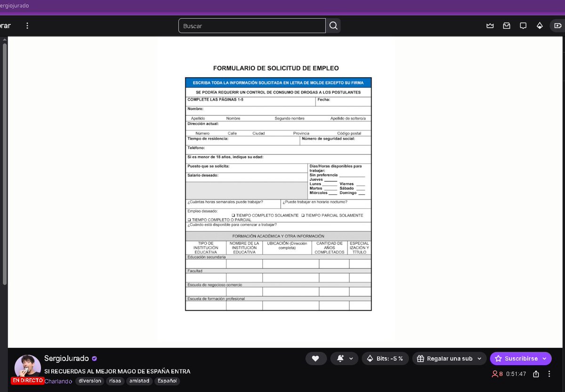
Task: Click the Bits: -5 % button
Action: pos(385,359)
